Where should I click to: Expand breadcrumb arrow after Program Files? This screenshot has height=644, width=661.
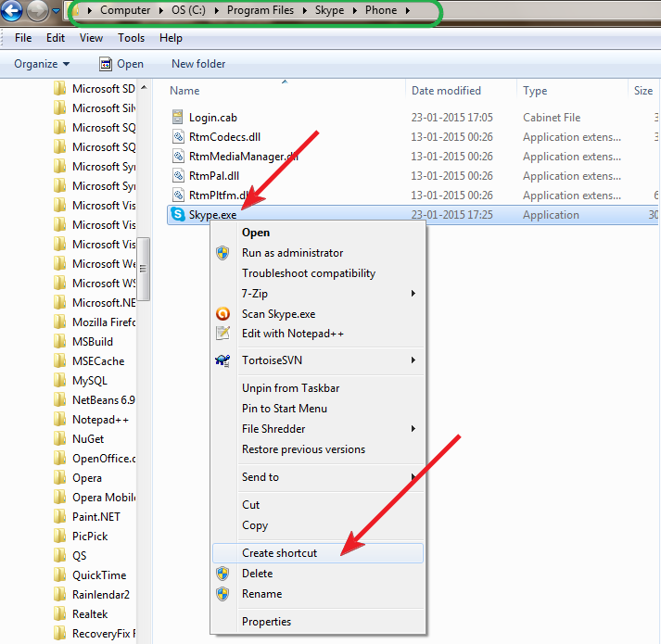pos(305,10)
